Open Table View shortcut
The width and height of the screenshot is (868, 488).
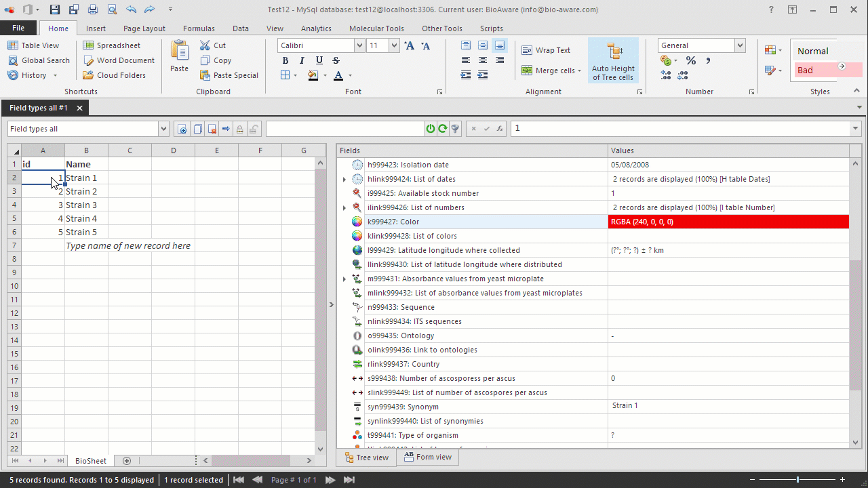tap(33, 45)
